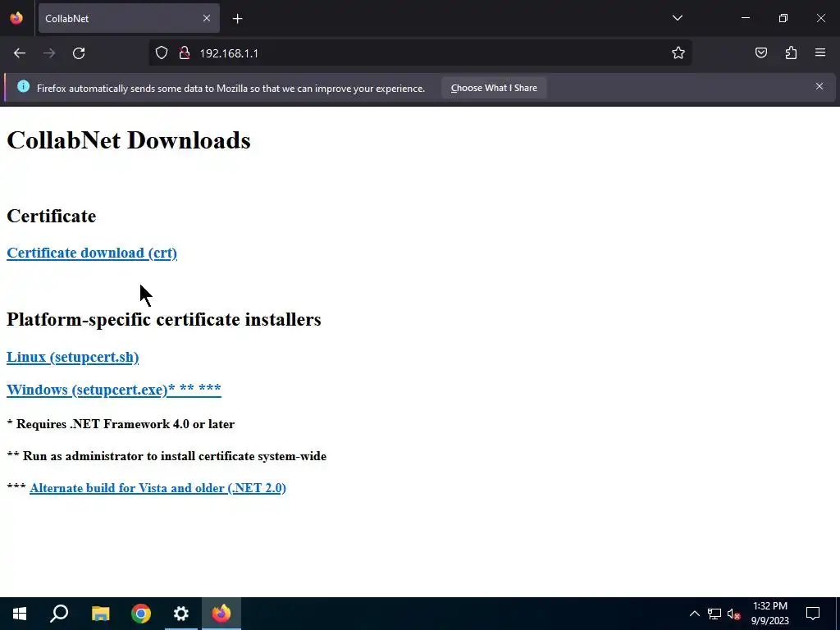
Task: Minimize the Firefox window
Action: tap(745, 18)
